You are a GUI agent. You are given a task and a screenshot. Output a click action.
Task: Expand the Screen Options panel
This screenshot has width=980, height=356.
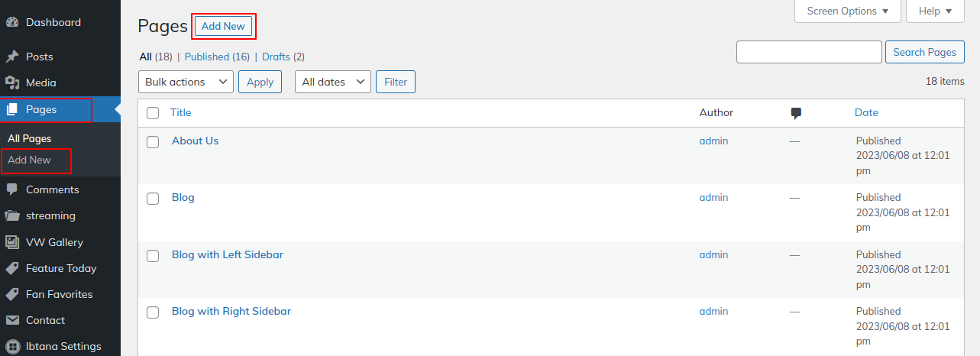pos(847,11)
